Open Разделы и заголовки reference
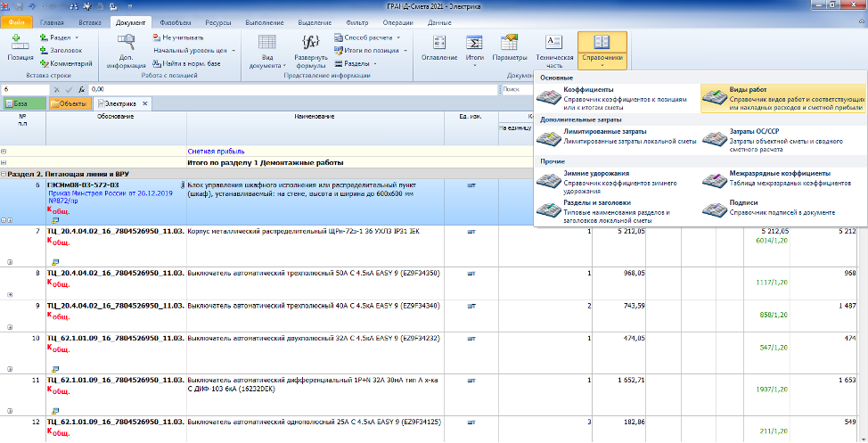 (616, 211)
